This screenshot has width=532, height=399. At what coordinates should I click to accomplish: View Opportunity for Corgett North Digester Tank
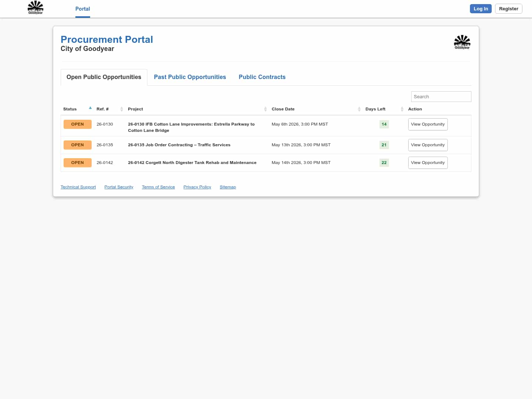point(427,163)
